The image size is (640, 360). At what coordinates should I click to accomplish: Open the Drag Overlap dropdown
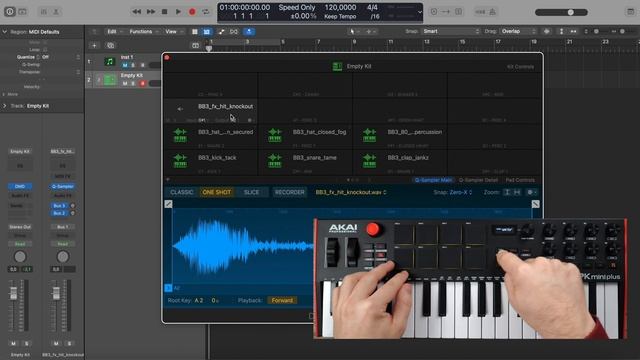tap(518, 31)
